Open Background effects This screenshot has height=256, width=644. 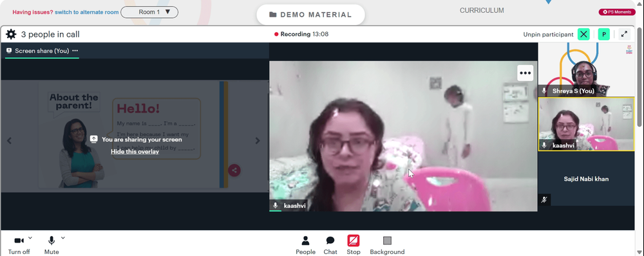pos(387,245)
